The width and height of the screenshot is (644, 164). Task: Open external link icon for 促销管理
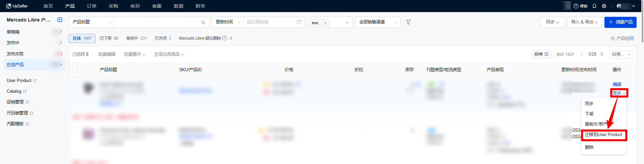click(x=27, y=102)
